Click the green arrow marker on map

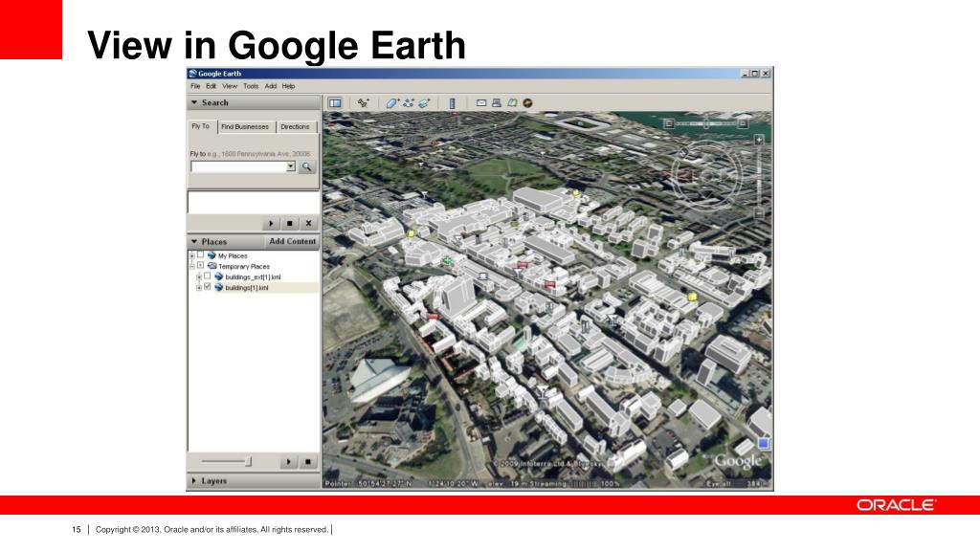tap(447, 260)
